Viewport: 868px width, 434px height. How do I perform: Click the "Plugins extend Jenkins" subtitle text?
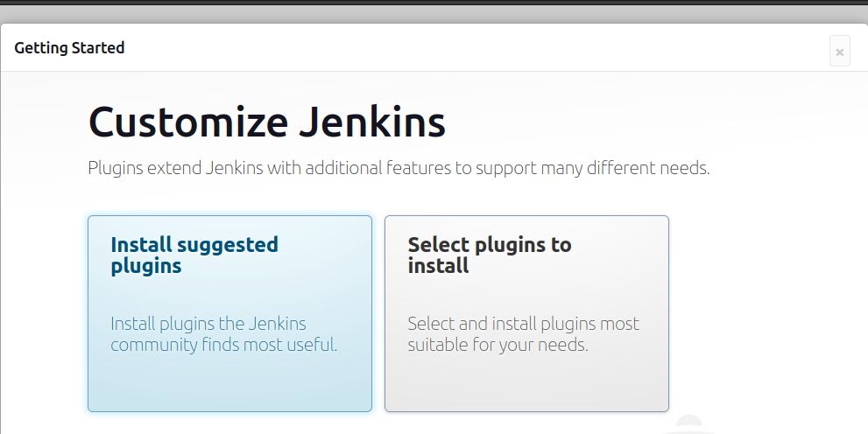pos(399,168)
